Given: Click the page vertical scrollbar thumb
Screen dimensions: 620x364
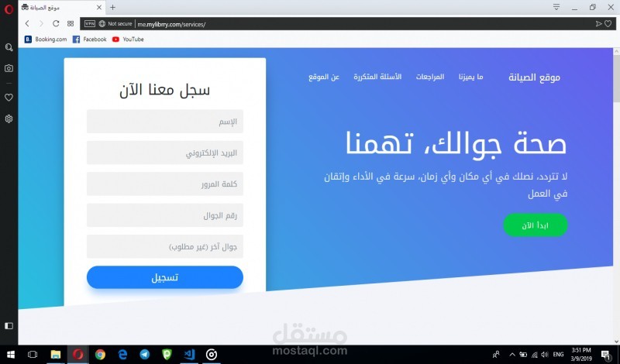Looking at the screenshot, I should pos(616,78).
